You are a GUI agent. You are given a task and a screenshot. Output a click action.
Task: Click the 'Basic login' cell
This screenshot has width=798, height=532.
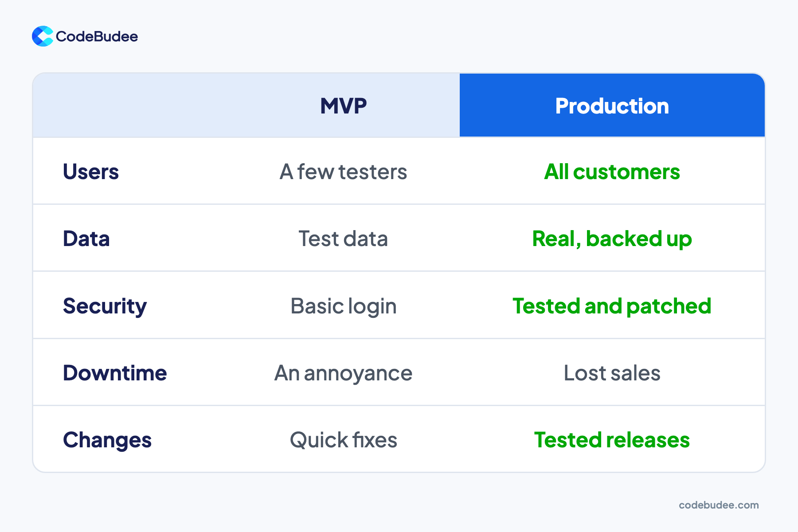point(344,306)
